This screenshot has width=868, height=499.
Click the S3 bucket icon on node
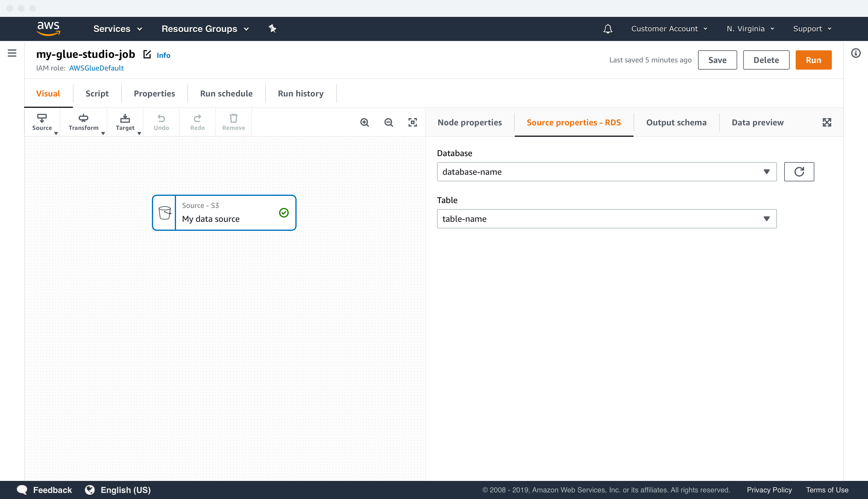(165, 213)
